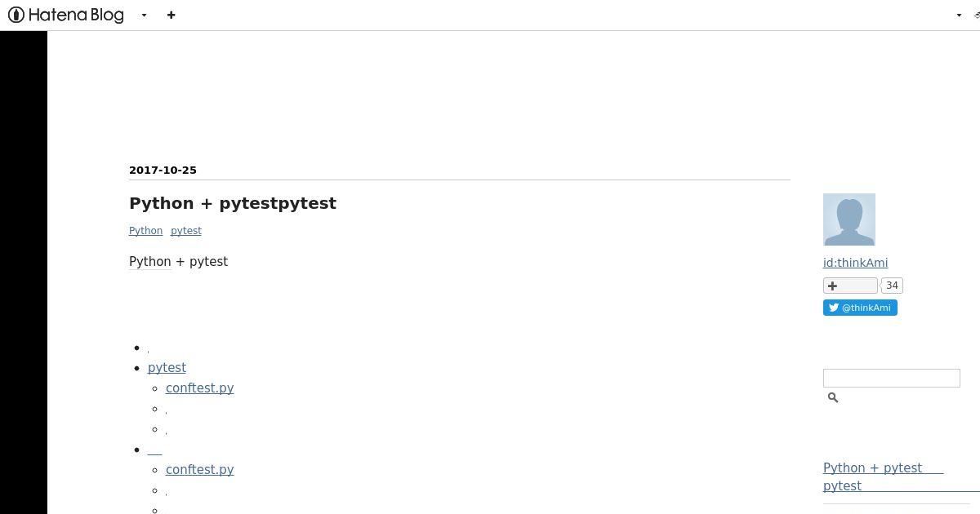Click the 2017-10-25 date heading

point(163,171)
